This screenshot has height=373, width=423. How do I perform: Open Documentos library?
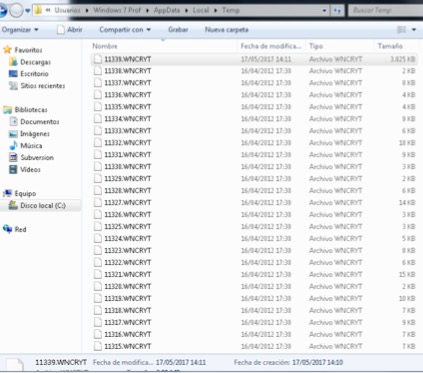[x=40, y=122]
